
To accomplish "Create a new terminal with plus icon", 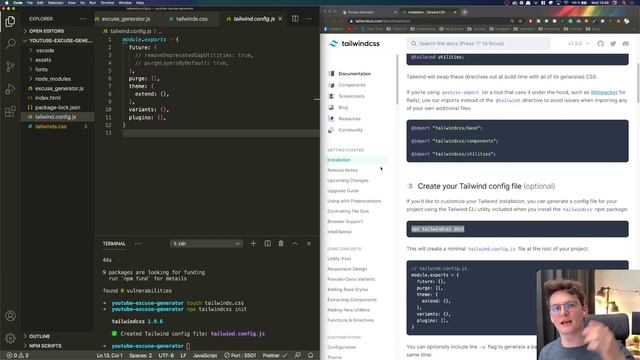I will [253, 243].
